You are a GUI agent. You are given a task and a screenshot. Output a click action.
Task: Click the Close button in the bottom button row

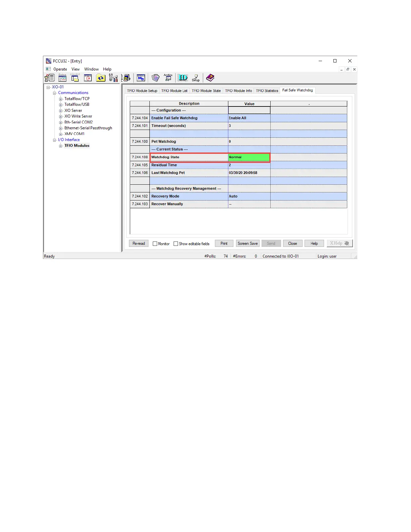pos(292,243)
